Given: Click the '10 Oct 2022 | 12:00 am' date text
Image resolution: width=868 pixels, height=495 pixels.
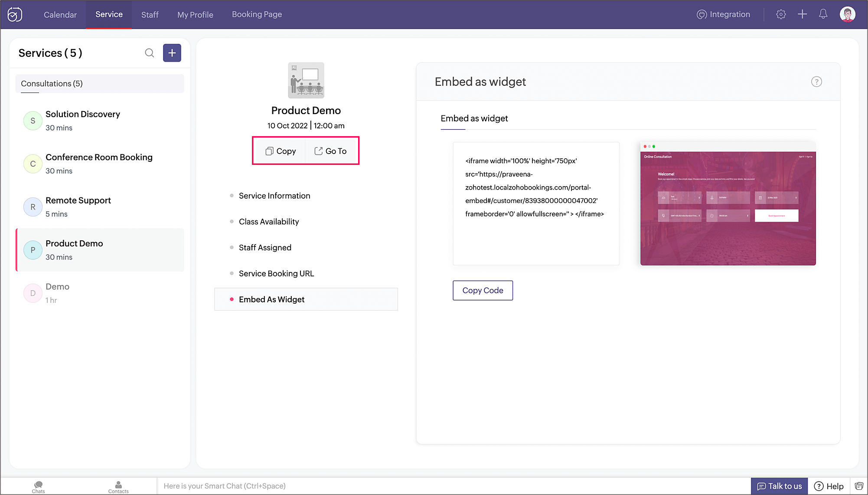Looking at the screenshot, I should click(306, 126).
